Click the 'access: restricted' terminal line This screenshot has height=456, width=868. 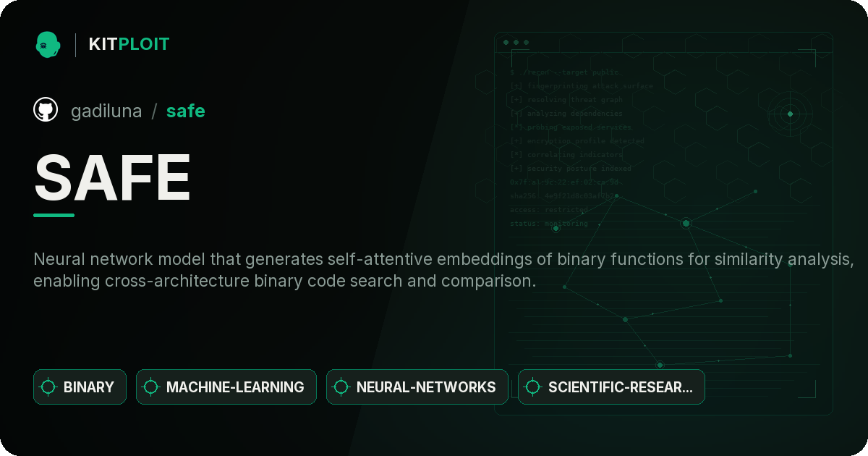click(x=548, y=210)
